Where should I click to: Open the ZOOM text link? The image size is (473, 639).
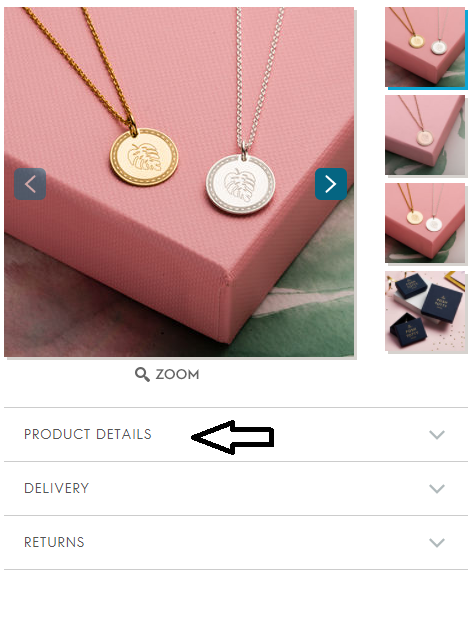coord(177,374)
